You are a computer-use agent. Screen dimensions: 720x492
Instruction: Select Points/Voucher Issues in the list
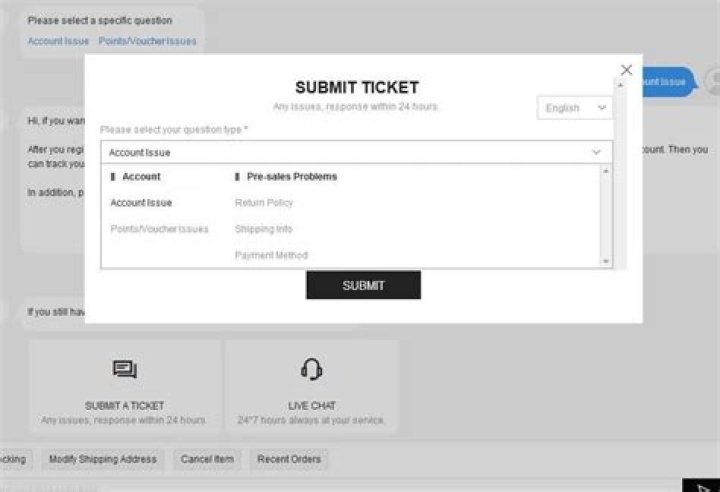click(159, 229)
